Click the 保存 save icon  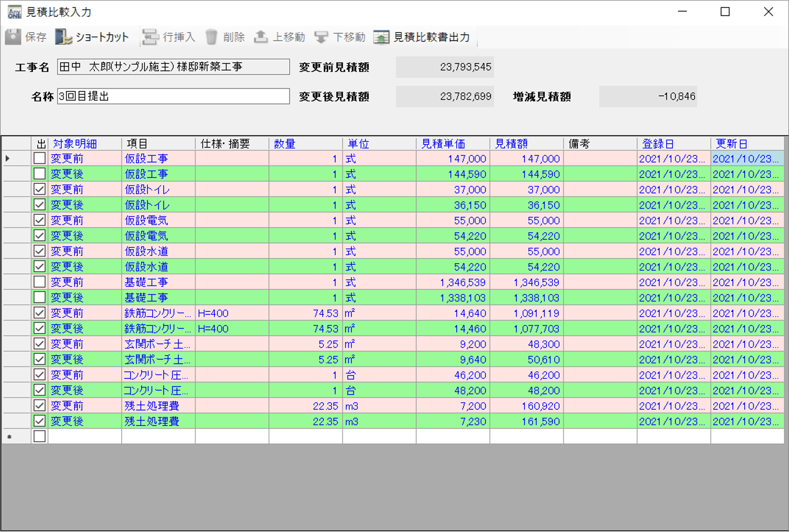tap(13, 37)
